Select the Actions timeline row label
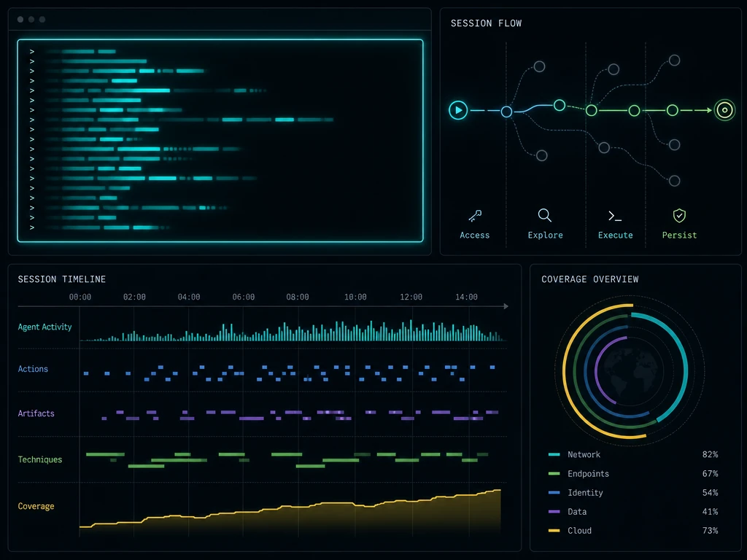This screenshot has height=560, width=747. click(33, 369)
